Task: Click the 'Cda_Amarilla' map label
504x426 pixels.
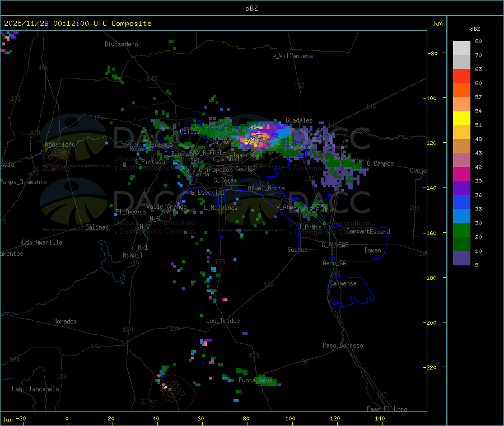Action: point(42,242)
